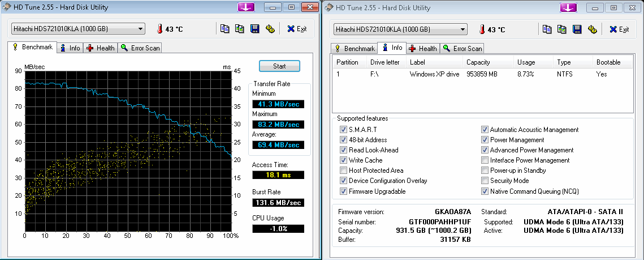Click the minimum rate '41.3 MB/sec' value
The height and width of the screenshot is (260, 644).
pyautogui.click(x=278, y=104)
